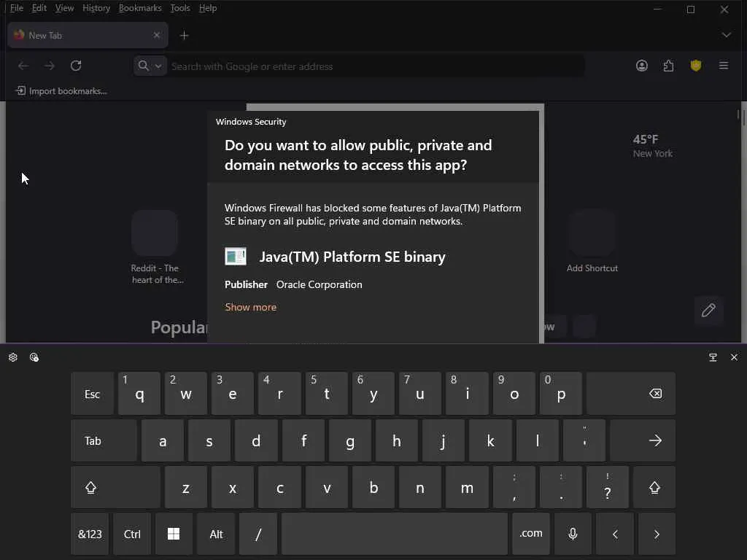The width and height of the screenshot is (747, 560).
Task: Click the Import bookmarks icon
Action: point(20,90)
